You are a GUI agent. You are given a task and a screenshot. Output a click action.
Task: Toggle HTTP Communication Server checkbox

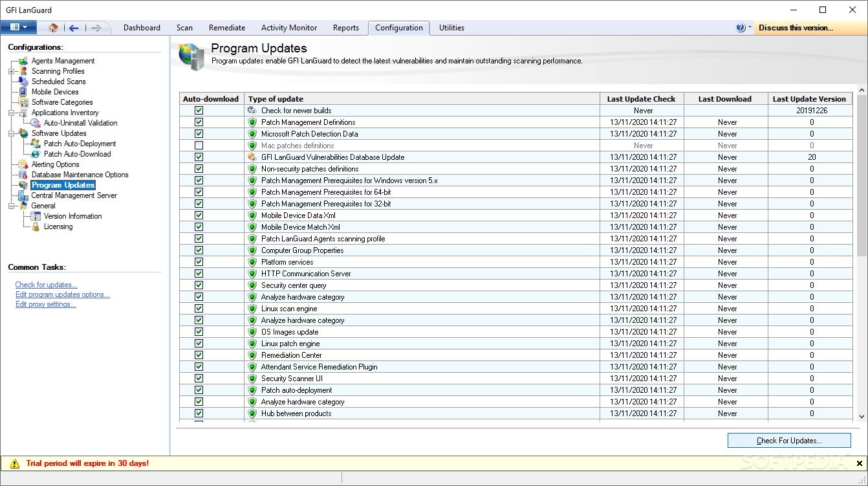[199, 274]
